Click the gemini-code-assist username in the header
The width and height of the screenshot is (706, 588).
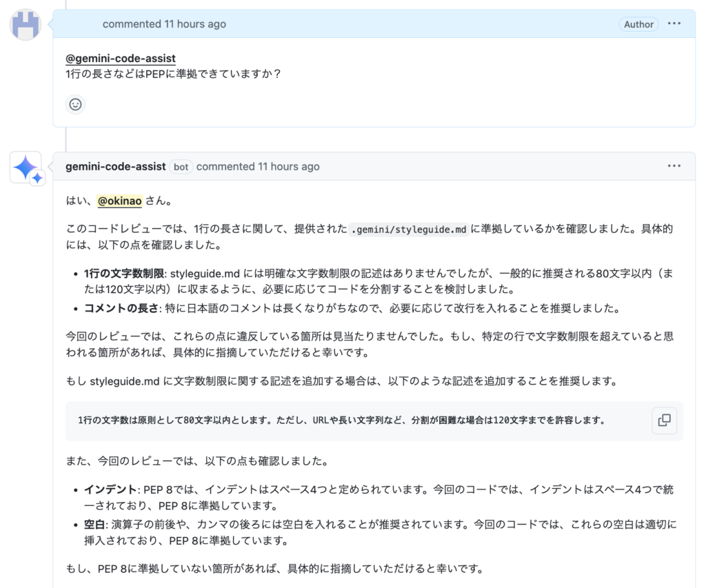point(115,166)
